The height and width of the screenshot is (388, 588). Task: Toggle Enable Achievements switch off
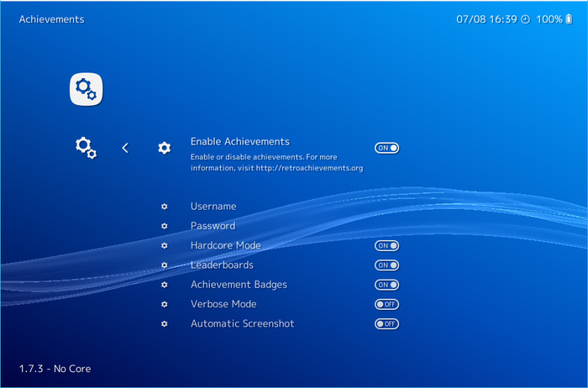[386, 148]
